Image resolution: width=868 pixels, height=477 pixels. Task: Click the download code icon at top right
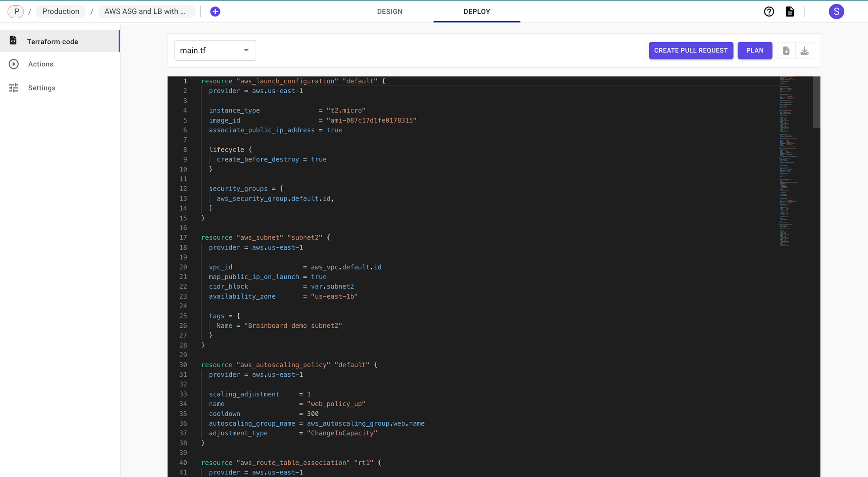tap(805, 50)
